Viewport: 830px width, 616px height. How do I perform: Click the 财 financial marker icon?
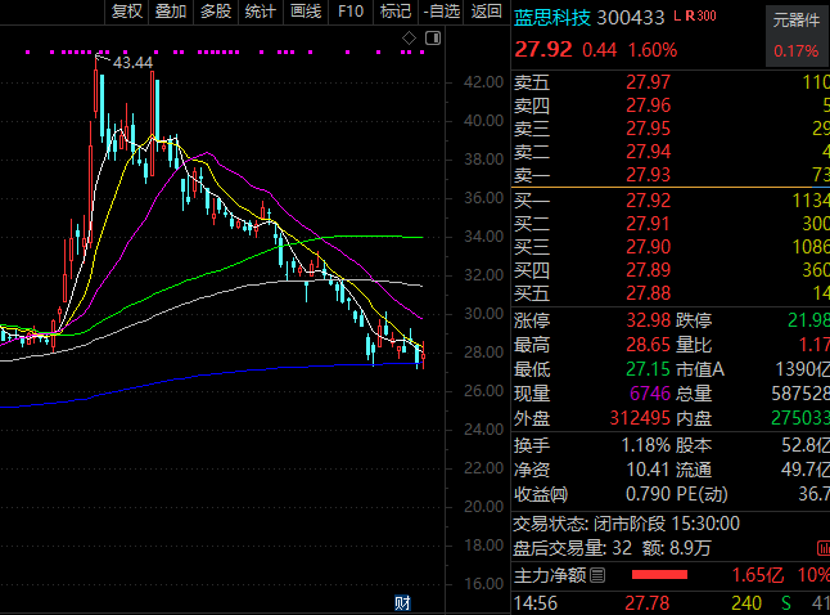tap(402, 603)
